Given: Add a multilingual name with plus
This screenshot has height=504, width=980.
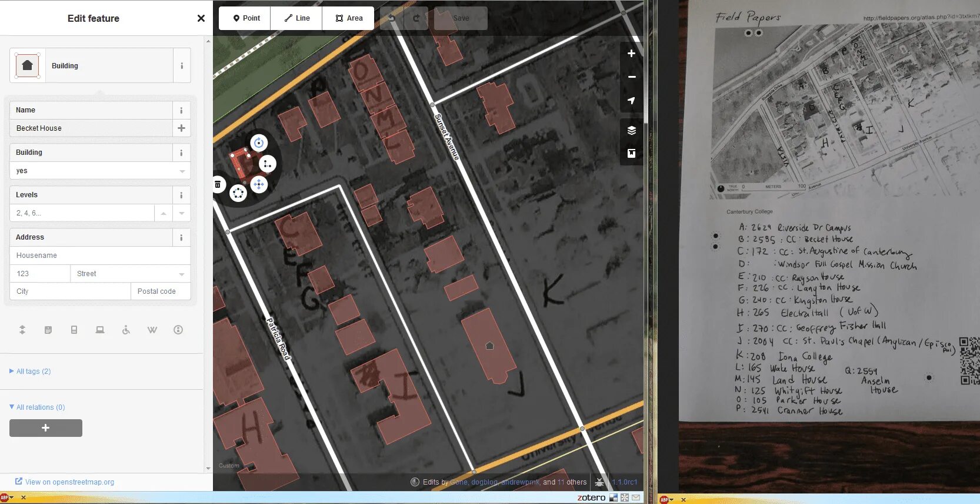Looking at the screenshot, I should [181, 128].
